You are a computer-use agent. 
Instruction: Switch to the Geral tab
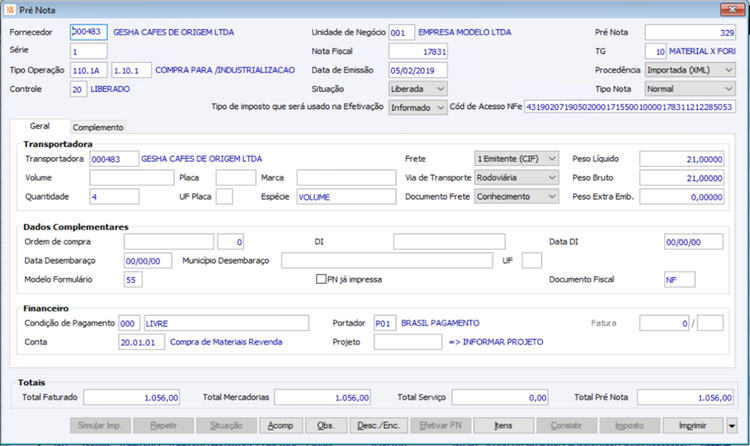40,126
